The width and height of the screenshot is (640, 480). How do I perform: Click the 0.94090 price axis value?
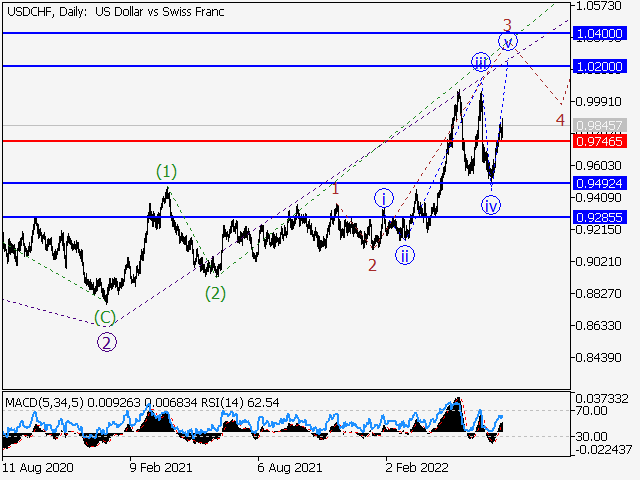[598, 198]
